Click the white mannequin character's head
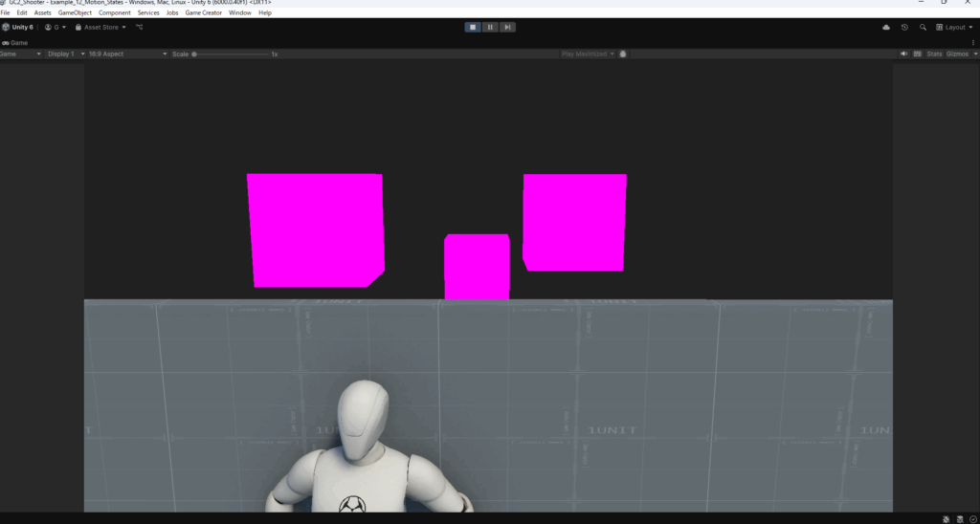980x524 pixels. tap(363, 420)
